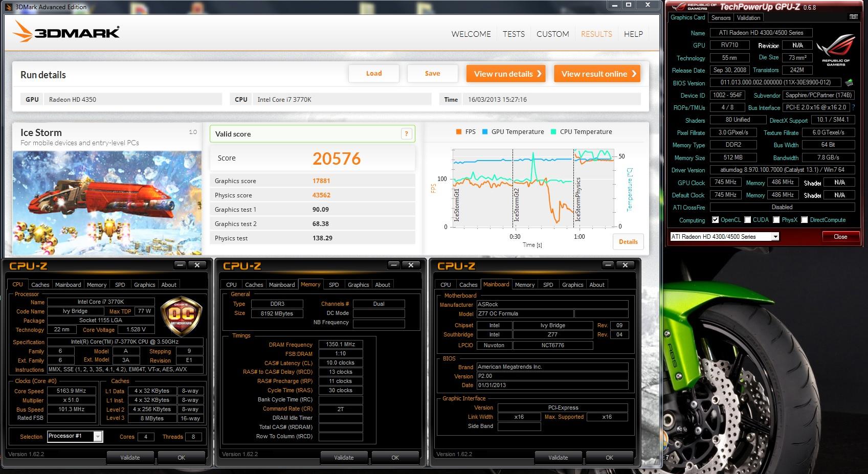Open SPD tab in the middle CPU-Z window
Viewport: 868px width, 474px height.
[333, 285]
